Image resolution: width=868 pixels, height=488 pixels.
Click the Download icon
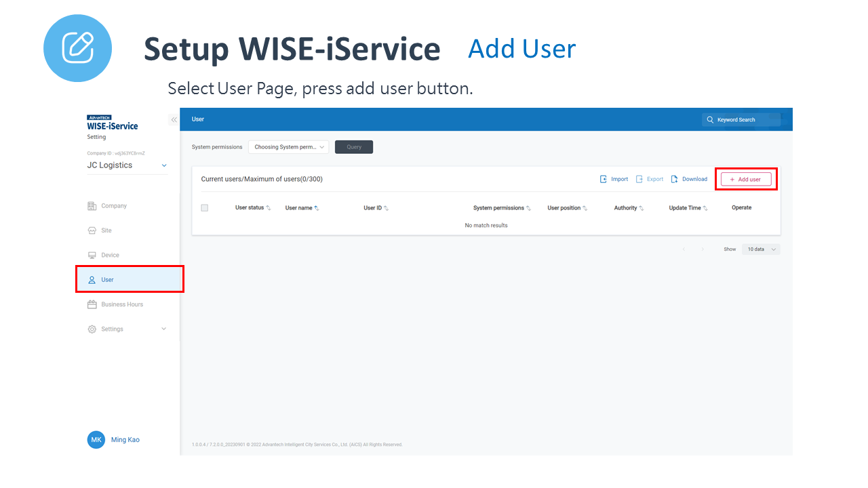coord(675,180)
